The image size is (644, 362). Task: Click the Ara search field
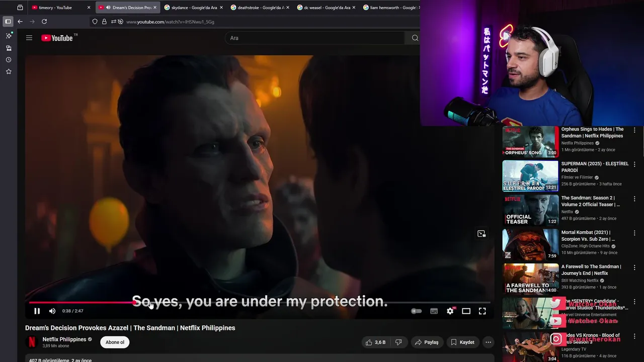(314, 38)
